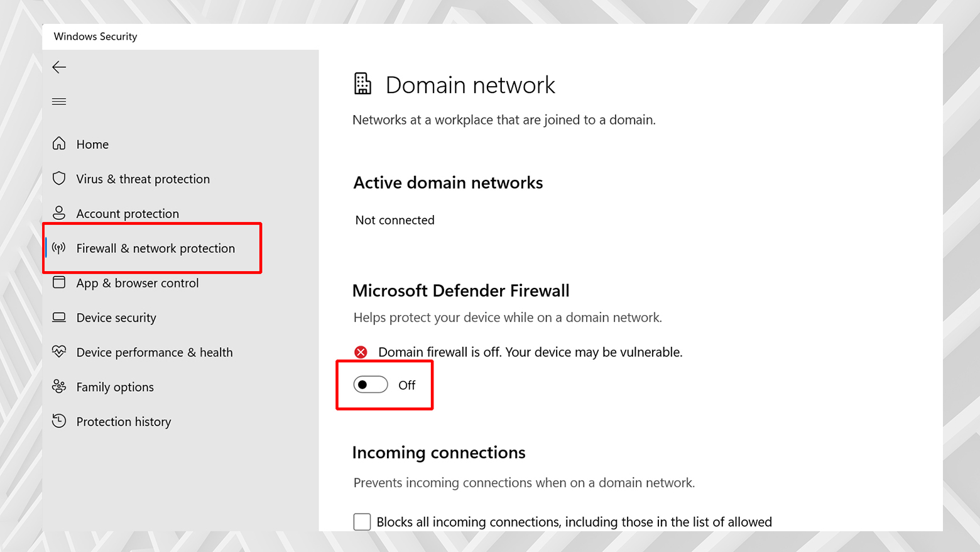980x552 pixels.
Task: Open Virus & threat protection via its shield icon
Action: pos(58,179)
